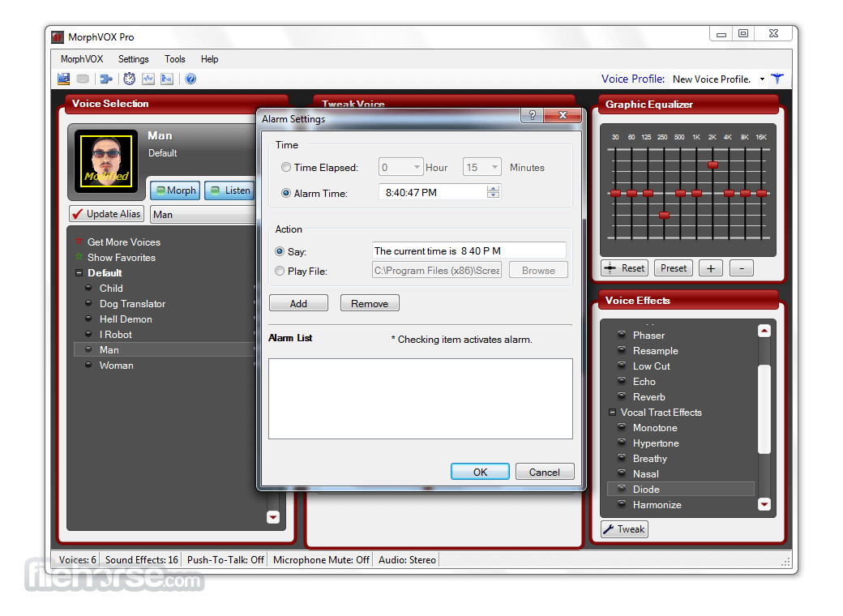Viewport: 843px width, 616px height.
Task: Click the Say text input field
Action: tap(469, 250)
